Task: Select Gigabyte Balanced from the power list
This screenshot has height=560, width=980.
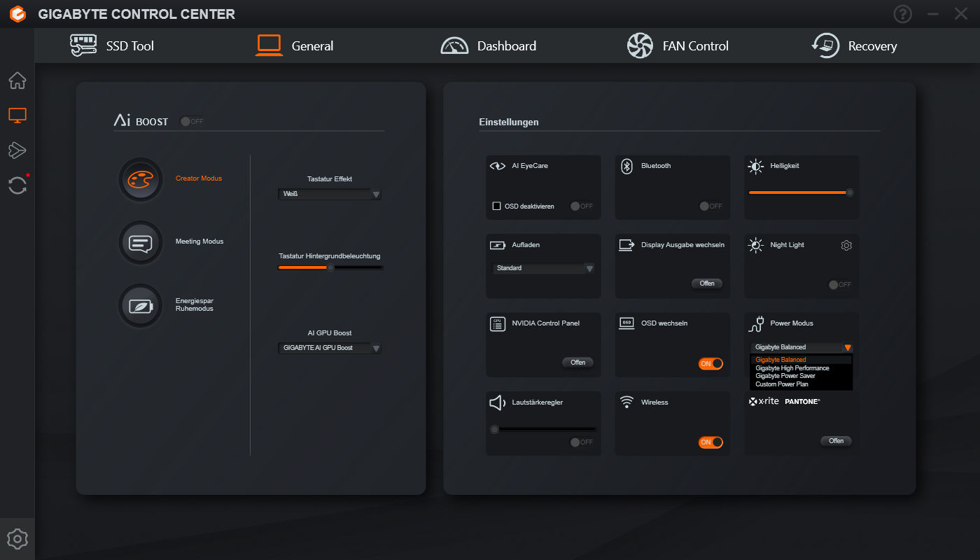Action: tap(801, 360)
